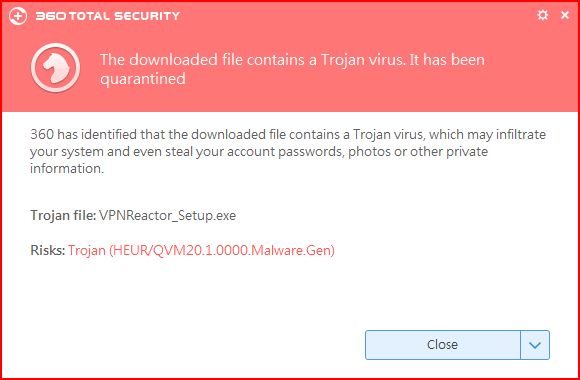
Task: Click the "Trojan file:" label
Action: [63, 215]
